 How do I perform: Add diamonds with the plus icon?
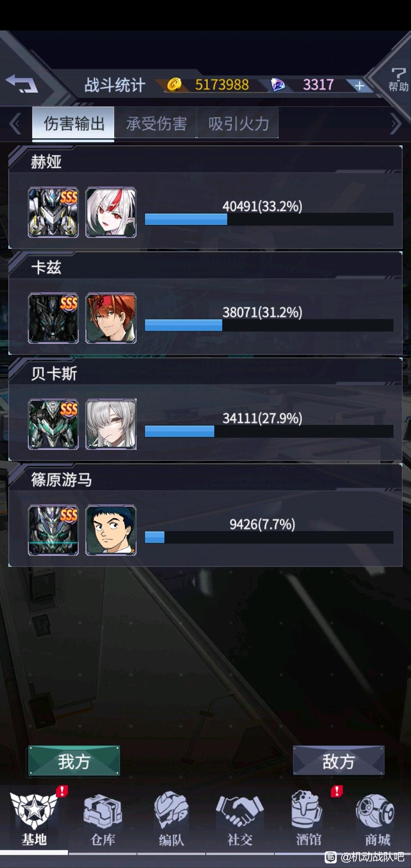[x=359, y=86]
